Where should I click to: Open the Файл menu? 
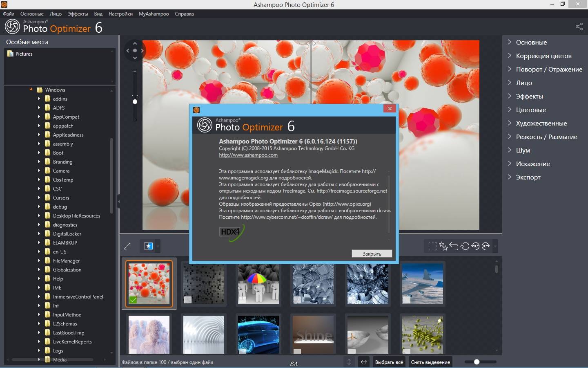9,13
